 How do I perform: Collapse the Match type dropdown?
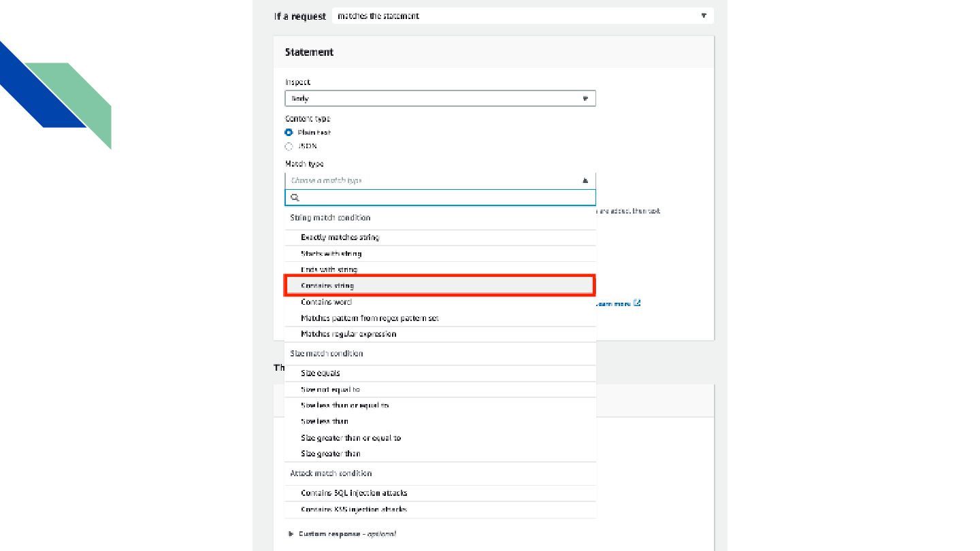(x=440, y=180)
